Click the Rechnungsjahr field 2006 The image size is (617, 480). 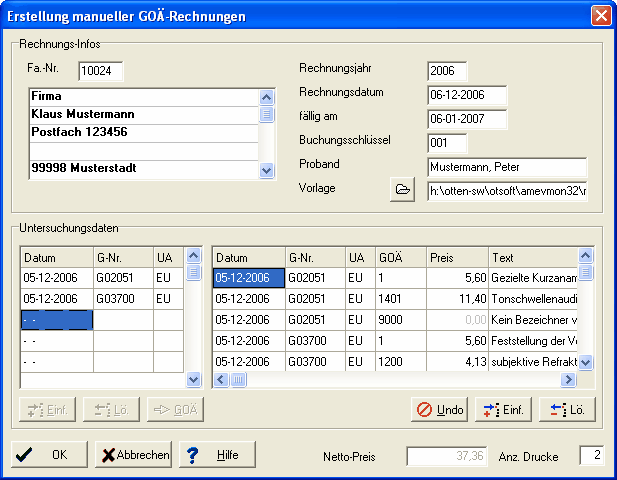447,71
